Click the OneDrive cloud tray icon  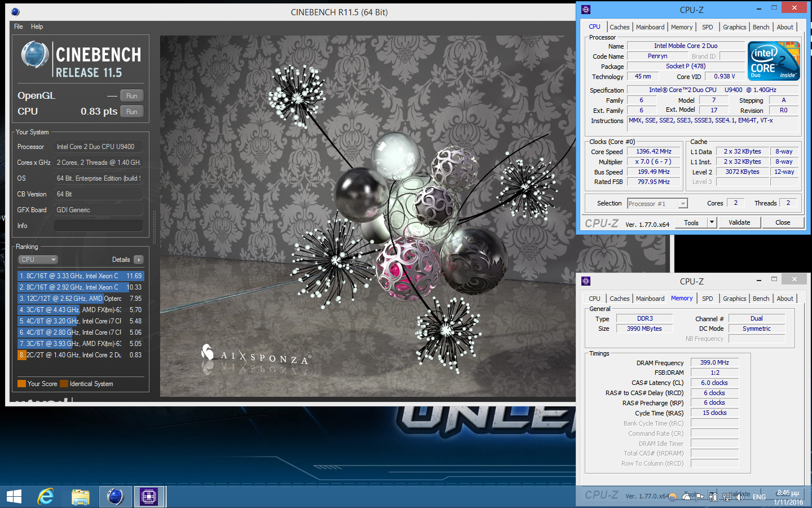pyautogui.click(x=686, y=497)
